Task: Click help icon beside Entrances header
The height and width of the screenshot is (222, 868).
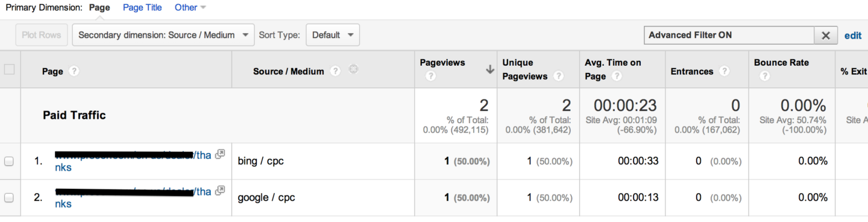Action: [x=725, y=71]
